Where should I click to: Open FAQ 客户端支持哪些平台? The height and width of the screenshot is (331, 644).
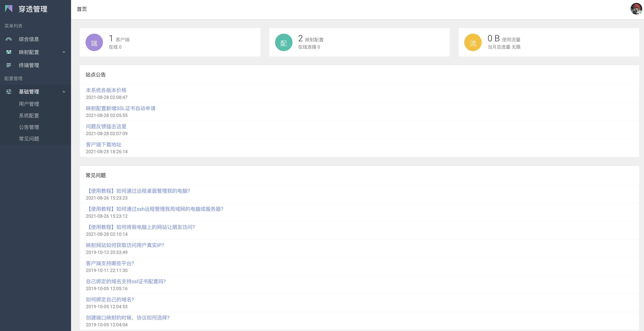coord(110,263)
